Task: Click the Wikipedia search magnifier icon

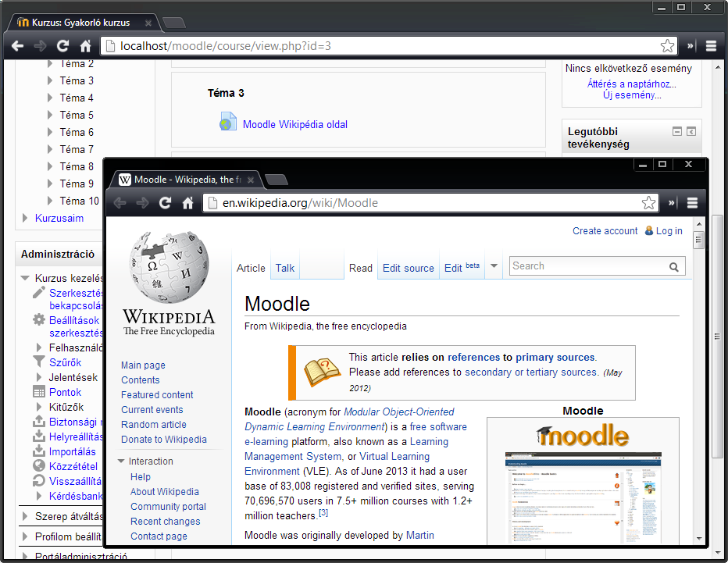Action: click(673, 267)
